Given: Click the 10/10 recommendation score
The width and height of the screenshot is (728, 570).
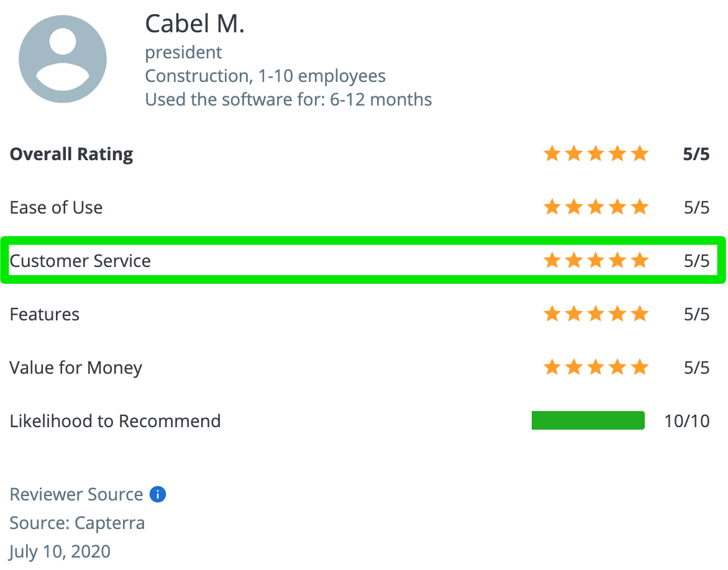Looking at the screenshot, I should click(x=686, y=421).
